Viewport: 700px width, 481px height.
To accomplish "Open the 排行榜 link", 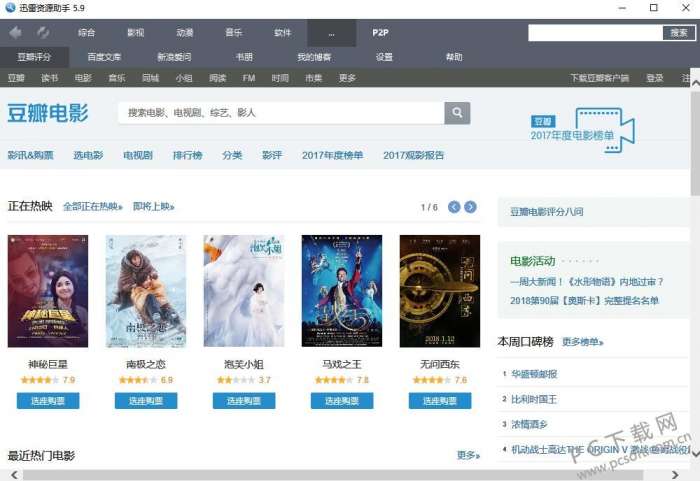I will [188, 155].
